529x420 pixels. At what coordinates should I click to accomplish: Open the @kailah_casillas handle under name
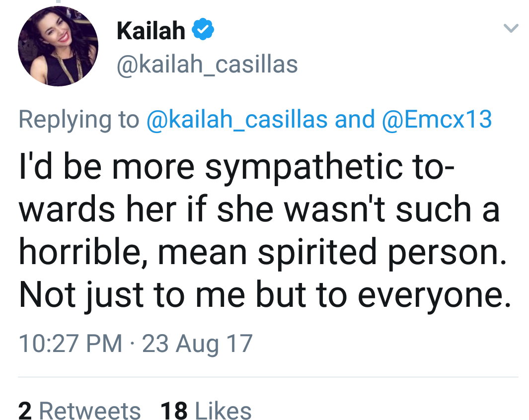(x=207, y=65)
